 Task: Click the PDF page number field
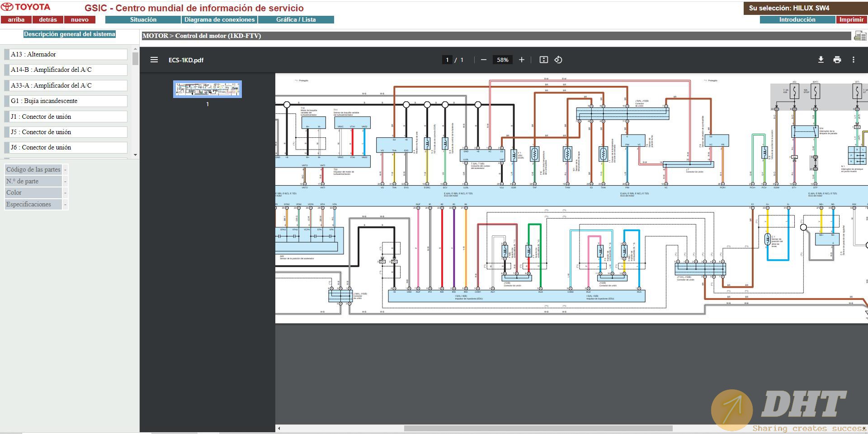tap(447, 60)
